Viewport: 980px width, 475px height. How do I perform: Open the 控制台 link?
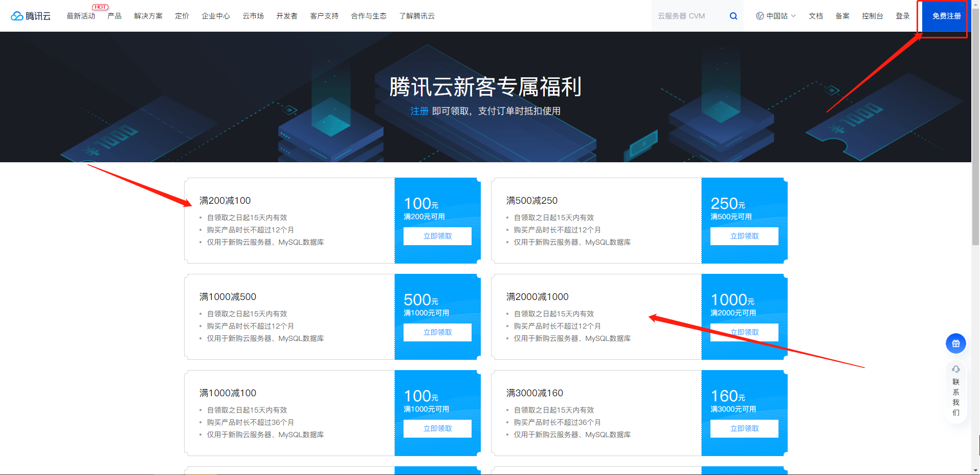[873, 16]
